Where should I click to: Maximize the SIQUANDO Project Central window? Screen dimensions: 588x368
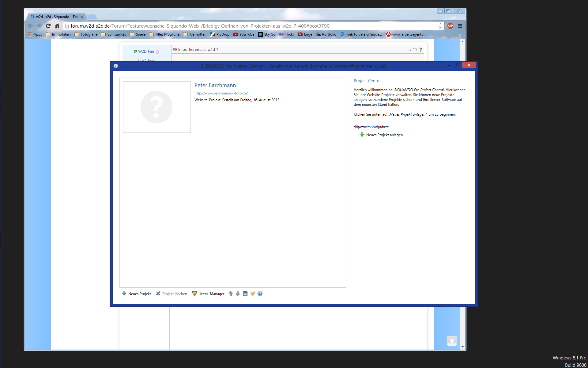tap(458, 65)
